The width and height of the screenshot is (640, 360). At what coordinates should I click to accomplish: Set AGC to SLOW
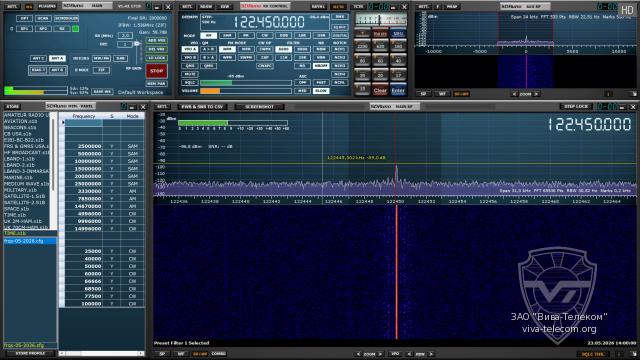[x=321, y=91]
